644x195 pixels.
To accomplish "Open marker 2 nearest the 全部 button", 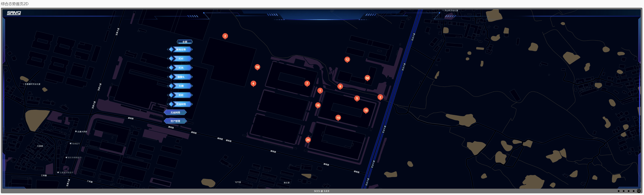I will [225, 36].
